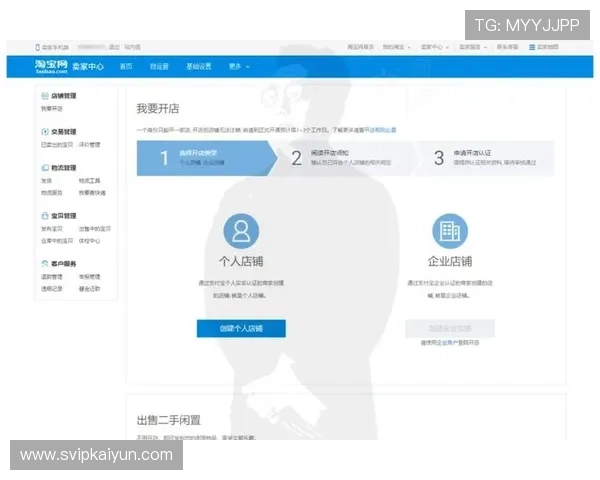The width and height of the screenshot is (600, 480).
Task: Open 出售中的宝贝 in the sidebar
Action: point(95,229)
